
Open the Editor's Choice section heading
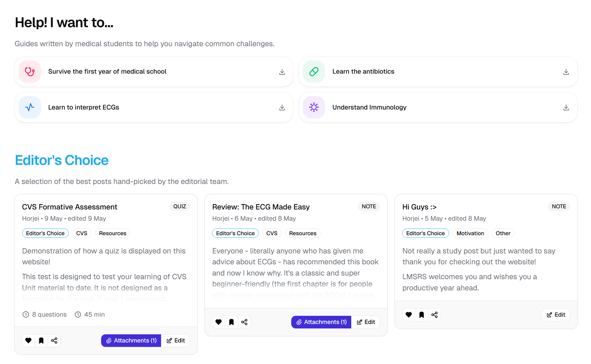pos(62,160)
